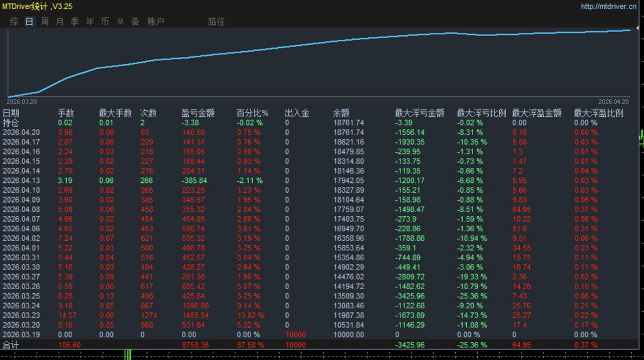644x360 pixels.
Task: Switch to the 年 yearly tab
Action: pos(90,21)
